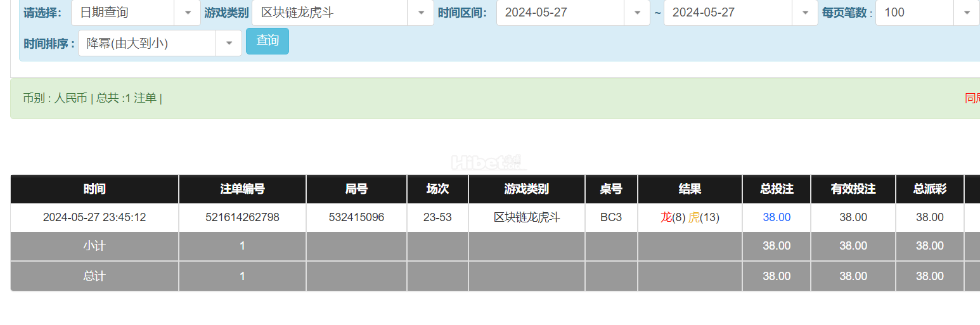Click the 查询 search button

(268, 41)
